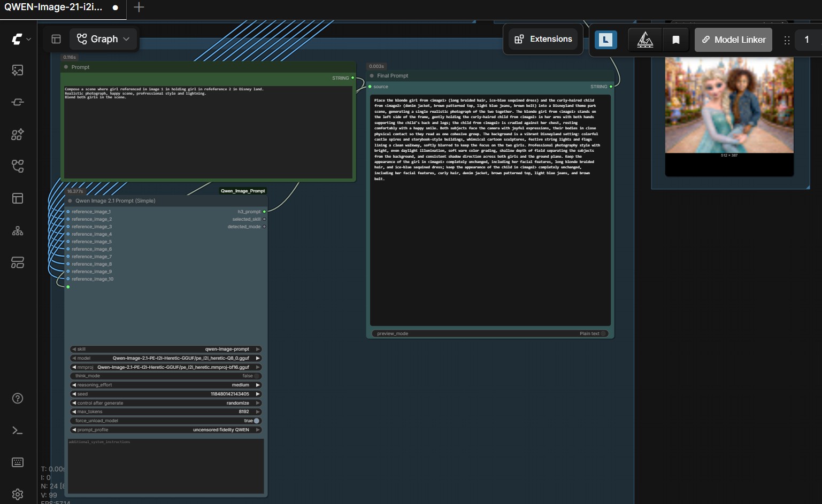Open the skill qwen-image-prompt combo
The image size is (822, 504).
point(165,349)
